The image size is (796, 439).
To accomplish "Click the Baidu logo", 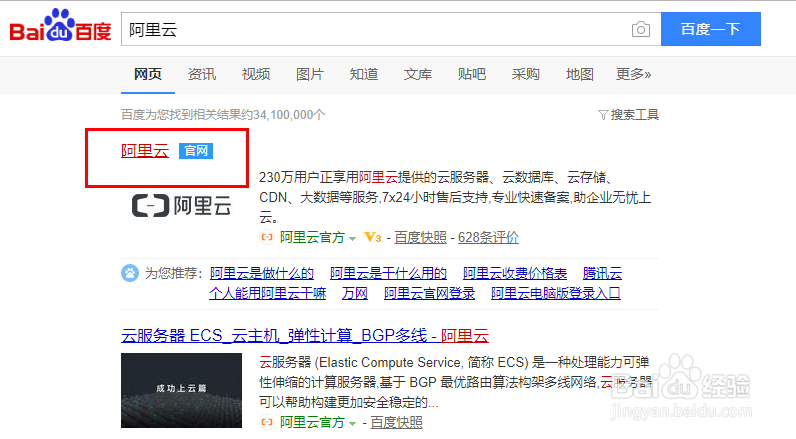I will tap(60, 25).
